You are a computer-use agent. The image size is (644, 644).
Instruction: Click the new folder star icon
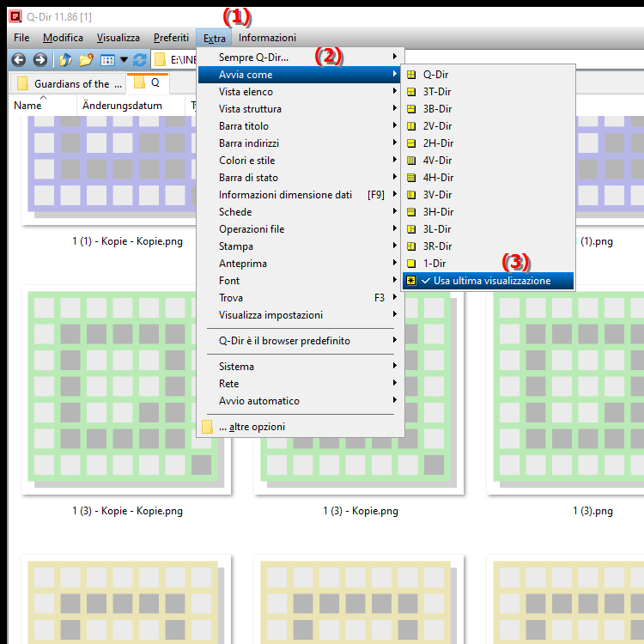pos(86,60)
